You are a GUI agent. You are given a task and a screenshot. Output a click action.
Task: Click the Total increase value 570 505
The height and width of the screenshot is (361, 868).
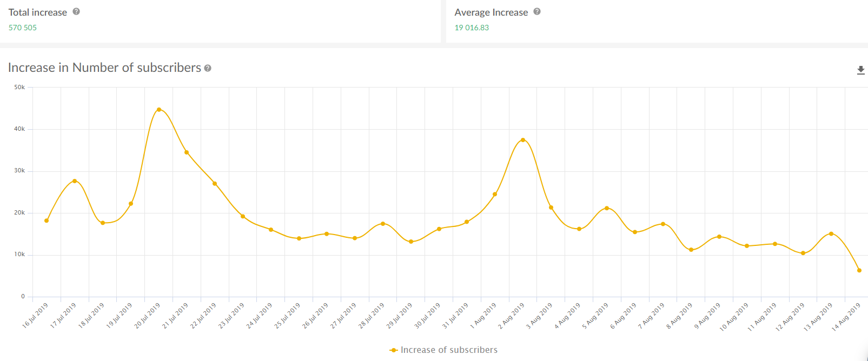(23, 28)
